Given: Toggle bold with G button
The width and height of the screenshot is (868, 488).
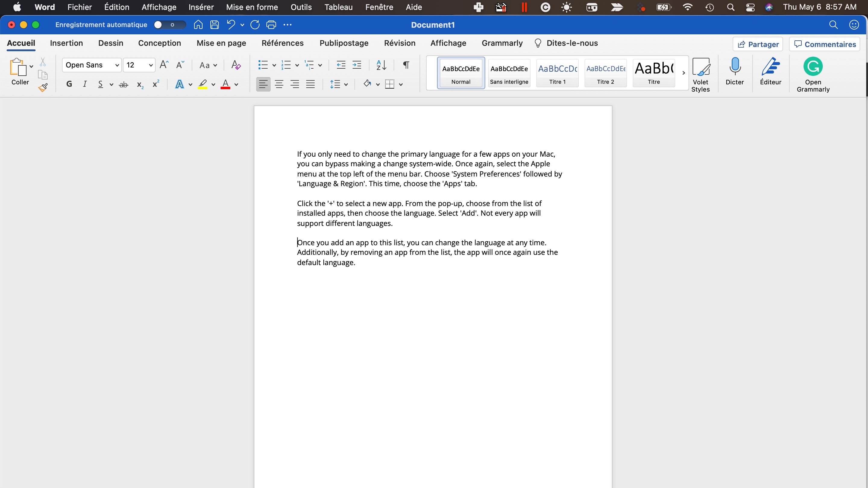Looking at the screenshot, I should click(69, 84).
